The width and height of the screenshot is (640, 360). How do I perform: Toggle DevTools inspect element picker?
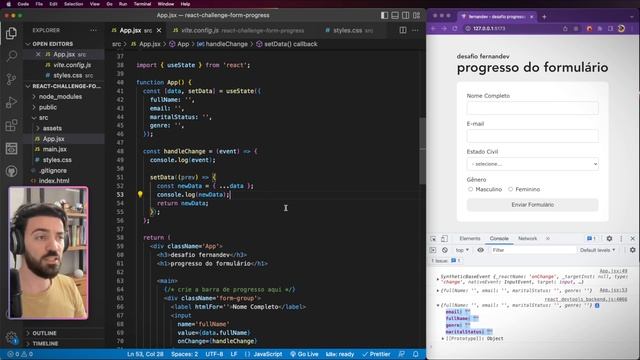(433, 239)
